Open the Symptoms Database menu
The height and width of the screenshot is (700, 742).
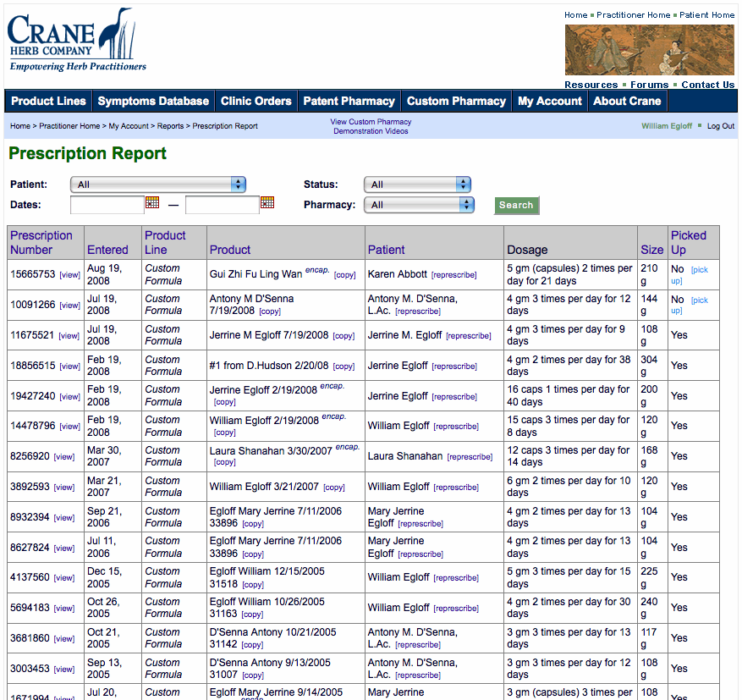[153, 101]
